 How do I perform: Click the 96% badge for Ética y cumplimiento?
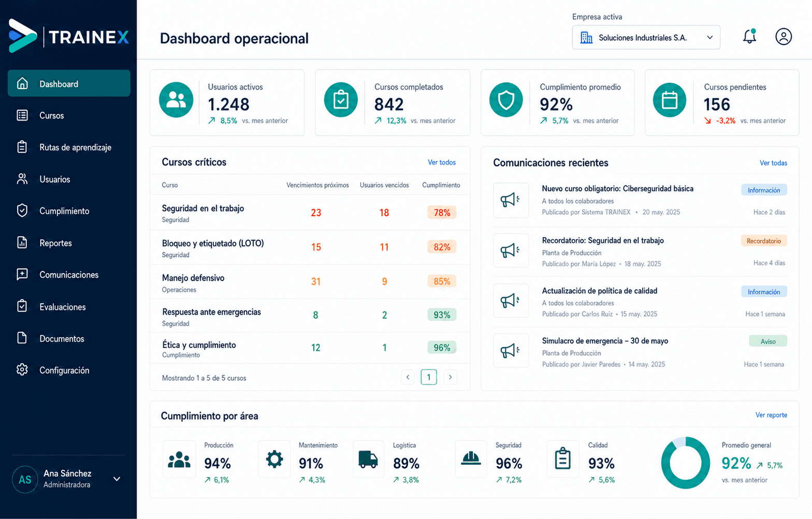coord(442,347)
